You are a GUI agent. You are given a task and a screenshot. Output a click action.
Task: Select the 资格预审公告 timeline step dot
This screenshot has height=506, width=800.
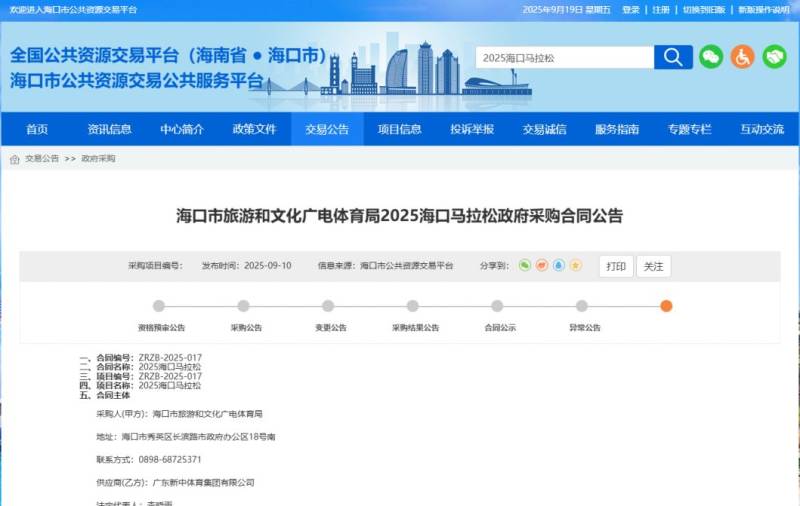click(x=159, y=306)
